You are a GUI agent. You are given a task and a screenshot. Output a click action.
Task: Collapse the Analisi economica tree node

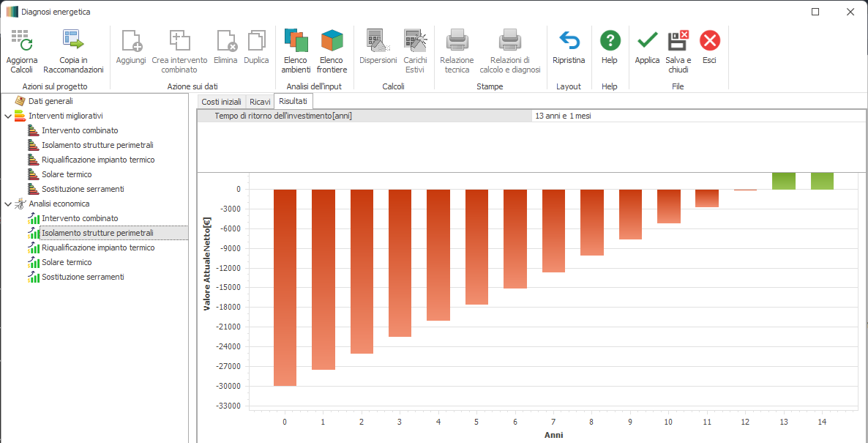tap(8, 204)
